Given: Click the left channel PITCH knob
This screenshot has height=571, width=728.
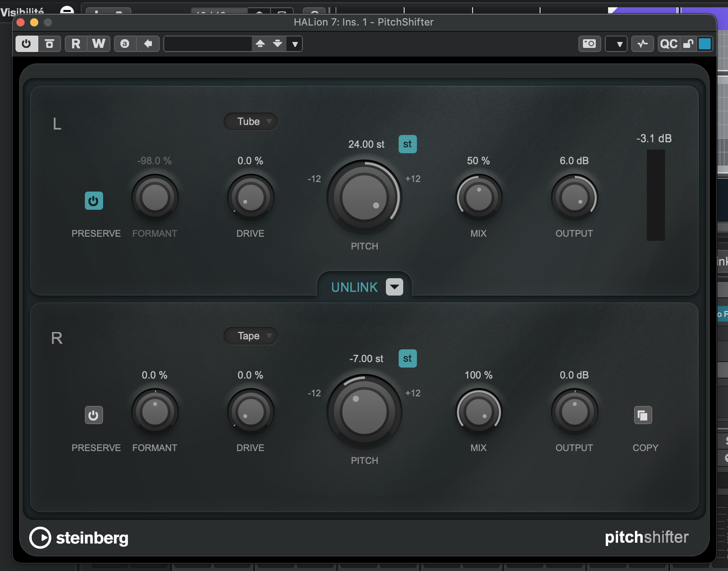Looking at the screenshot, I should coord(364,197).
